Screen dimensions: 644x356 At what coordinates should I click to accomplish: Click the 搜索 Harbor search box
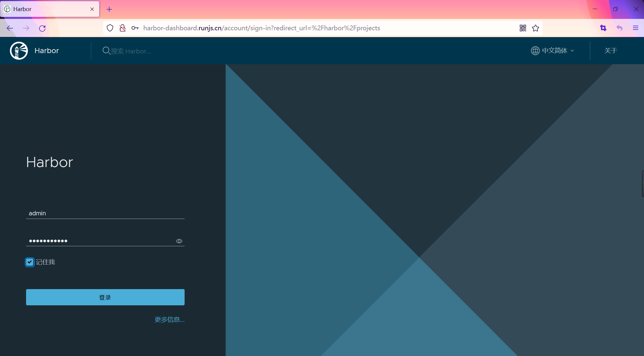click(131, 51)
